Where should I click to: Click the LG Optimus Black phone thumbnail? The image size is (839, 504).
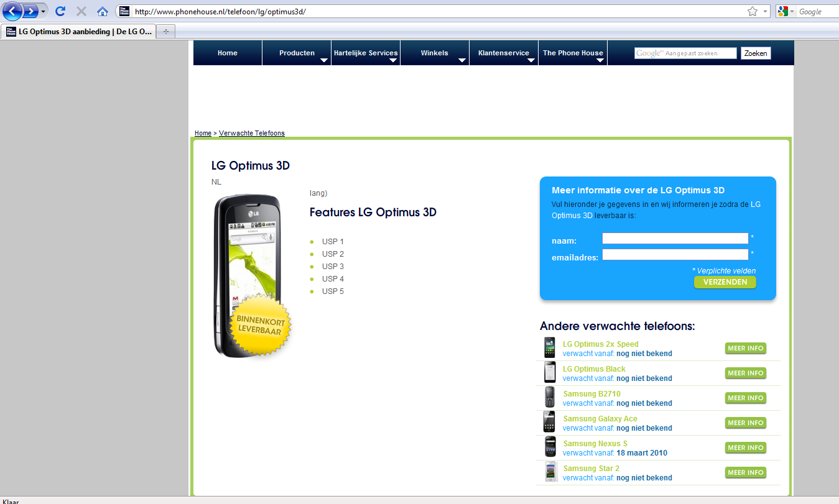point(549,373)
